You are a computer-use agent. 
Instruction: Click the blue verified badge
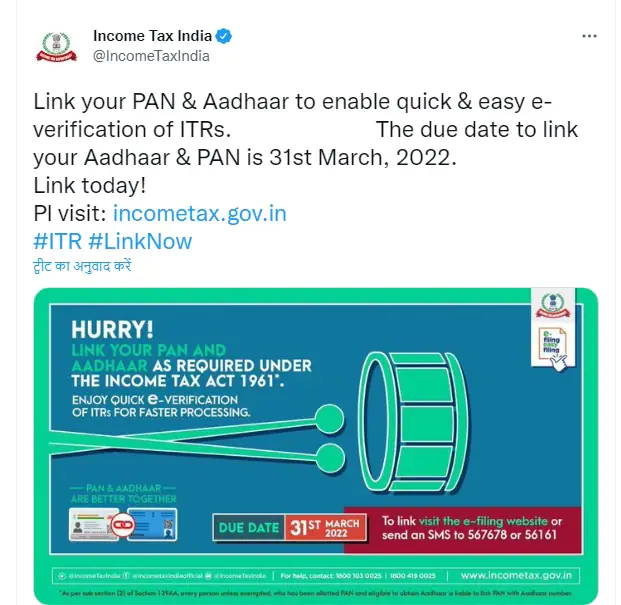tap(224, 36)
